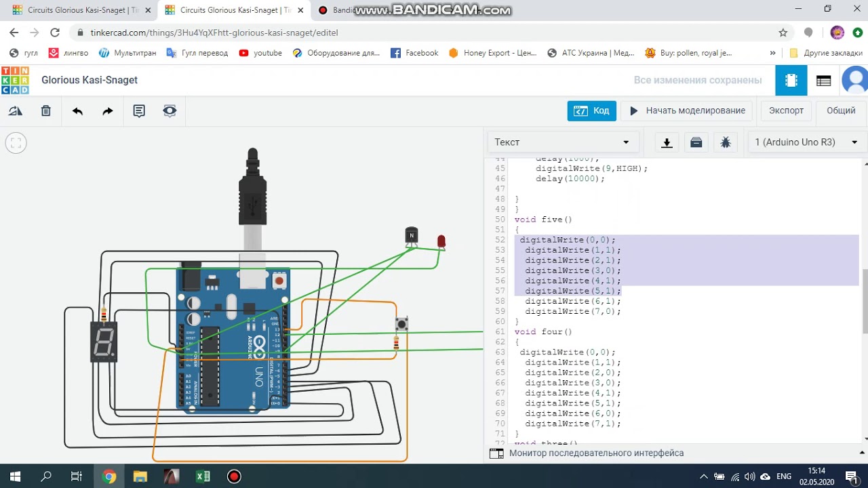Show more bookmarks chevron

[x=772, y=53]
